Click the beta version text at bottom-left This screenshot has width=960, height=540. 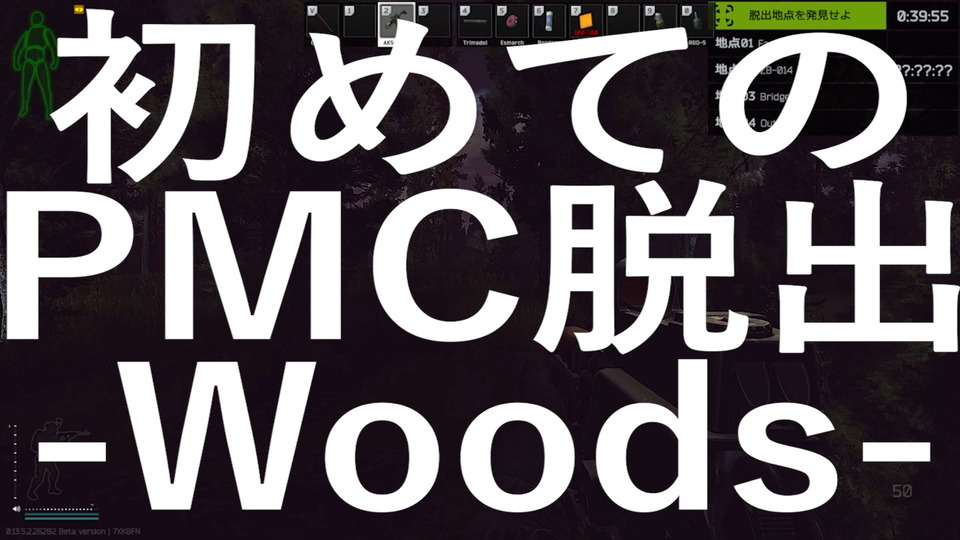point(72,531)
